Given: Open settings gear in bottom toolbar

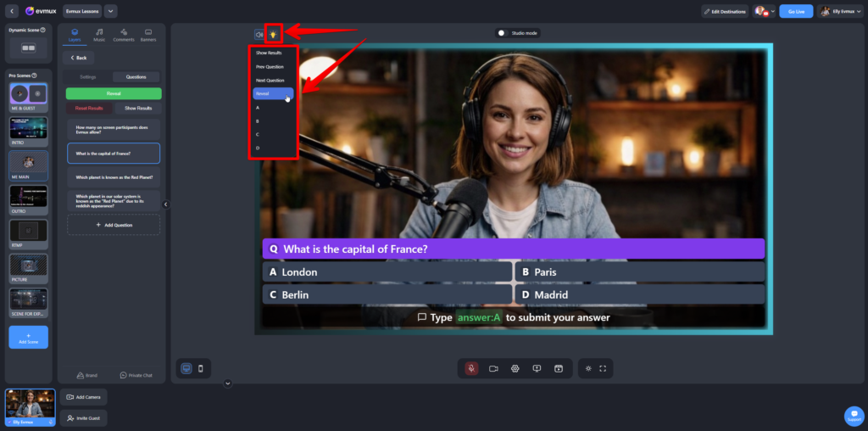Looking at the screenshot, I should [x=515, y=368].
